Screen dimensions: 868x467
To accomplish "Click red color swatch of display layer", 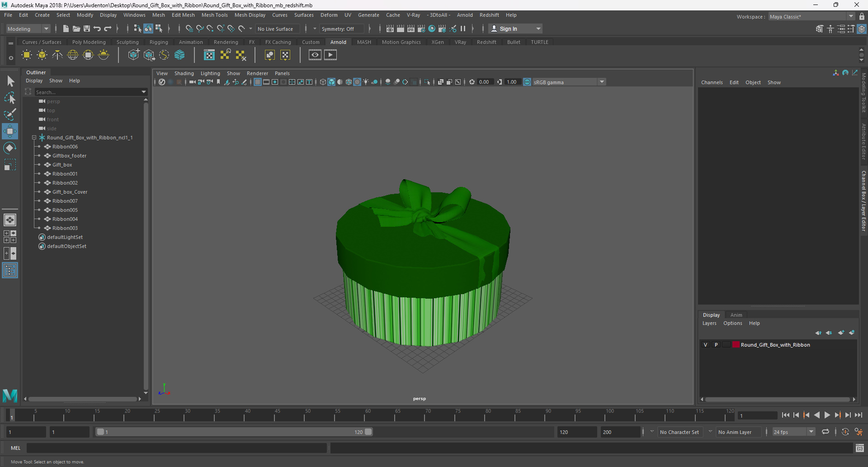I will pyautogui.click(x=736, y=345).
